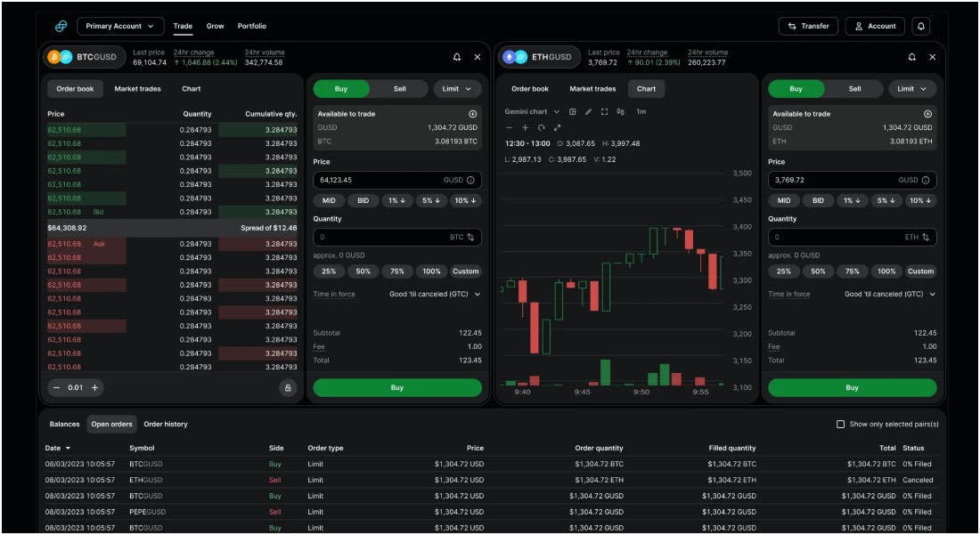Screen dimensions: 980x535
Task: Click the lock icon below order book
Action: coord(288,387)
